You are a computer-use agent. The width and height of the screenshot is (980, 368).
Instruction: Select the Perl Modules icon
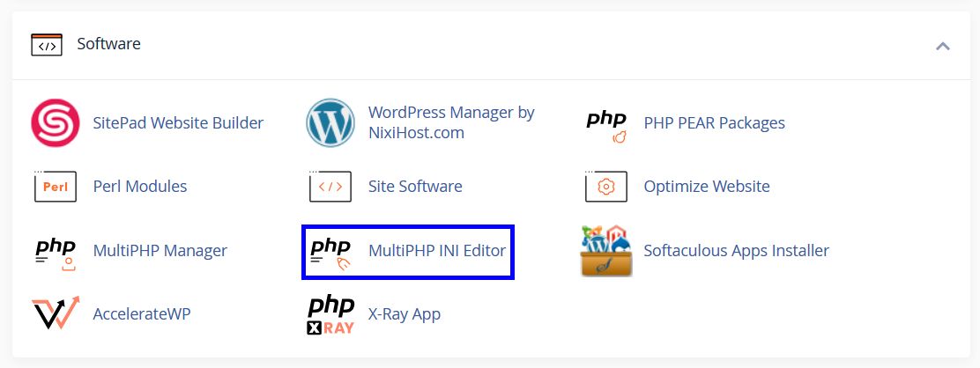click(56, 187)
